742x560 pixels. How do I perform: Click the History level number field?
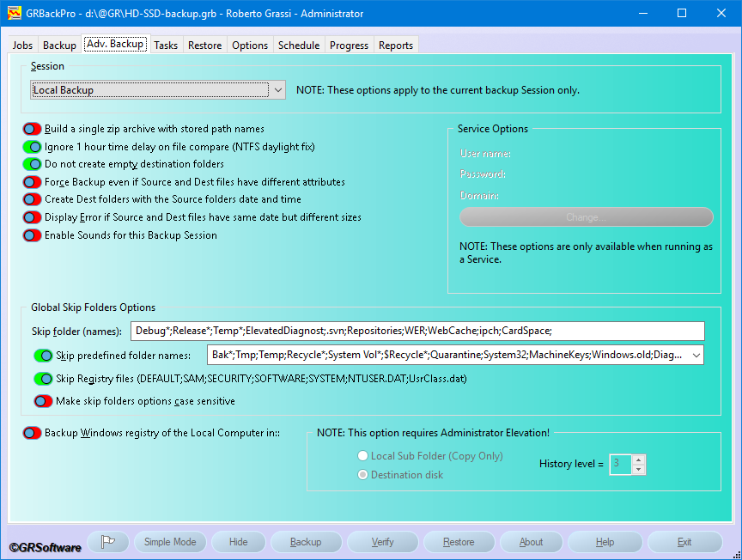pos(620,464)
